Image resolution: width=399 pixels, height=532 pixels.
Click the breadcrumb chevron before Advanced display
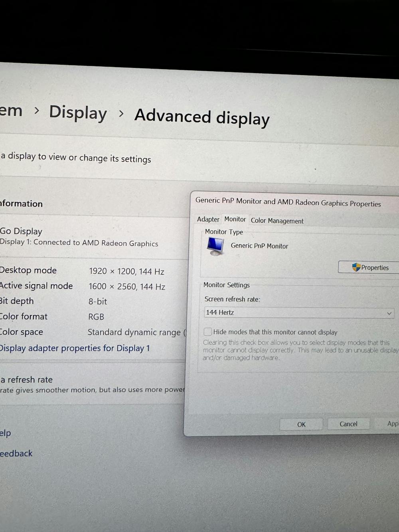121,114
